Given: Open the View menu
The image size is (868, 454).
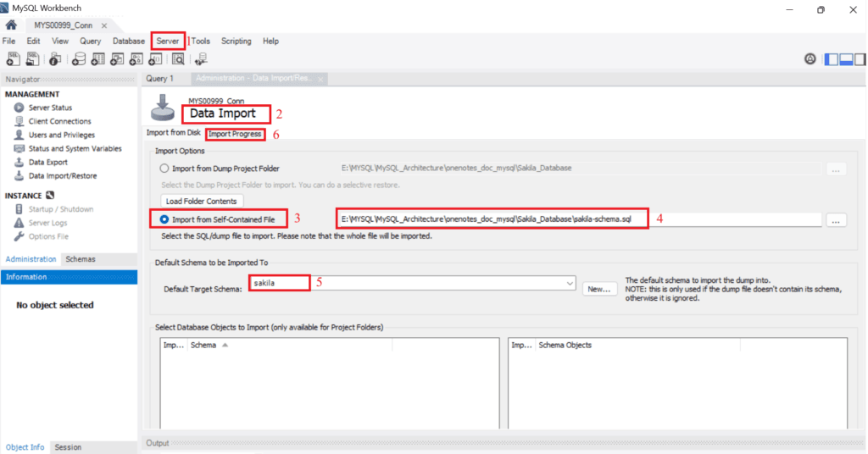Looking at the screenshot, I should (x=60, y=41).
